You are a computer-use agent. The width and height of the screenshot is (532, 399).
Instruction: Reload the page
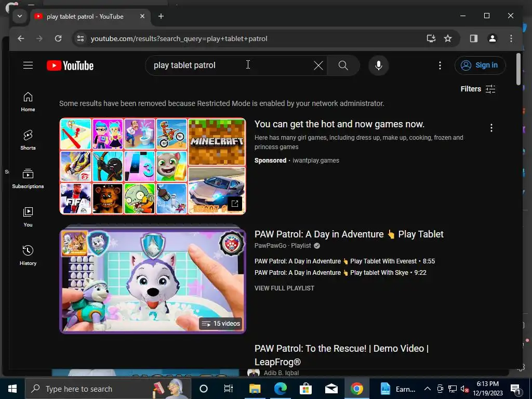(58, 38)
